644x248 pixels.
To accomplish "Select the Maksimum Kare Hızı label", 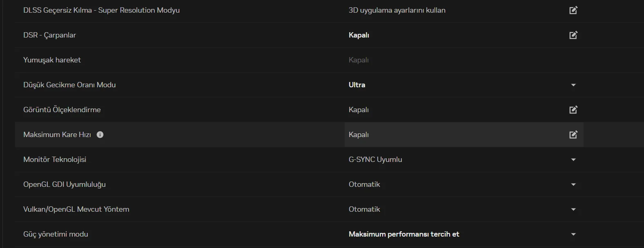I will 57,135.
